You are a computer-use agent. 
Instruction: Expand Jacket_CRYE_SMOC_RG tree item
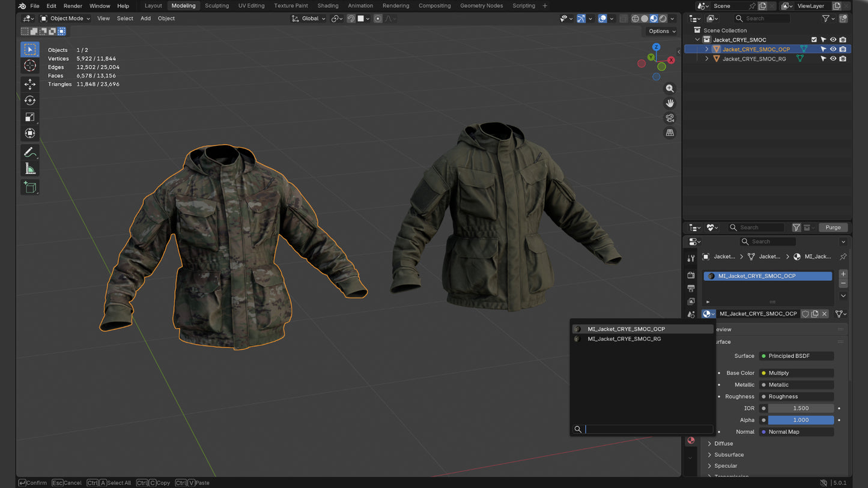707,59
